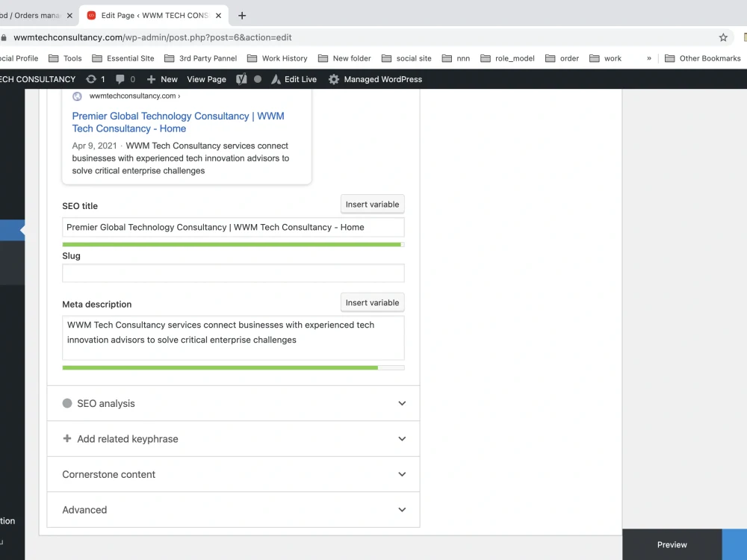Open the Essential Site bookmark folder
Screen dimensions: 747x560
(123, 58)
